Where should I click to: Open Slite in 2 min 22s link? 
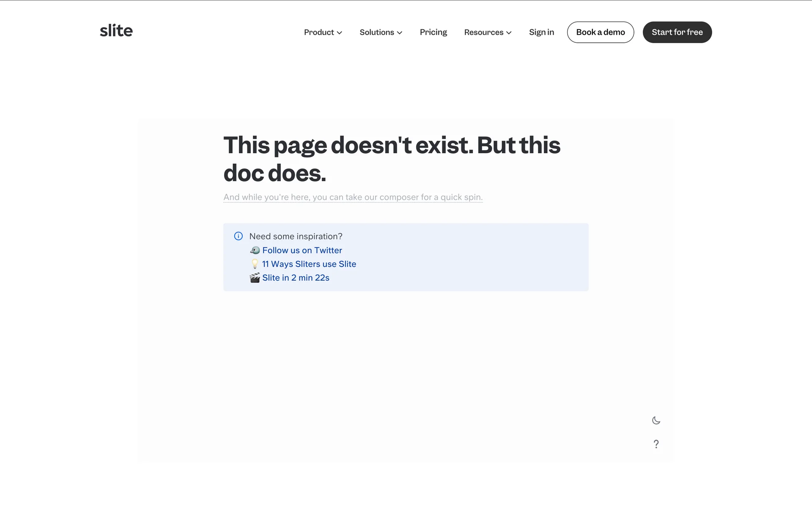coord(296,278)
